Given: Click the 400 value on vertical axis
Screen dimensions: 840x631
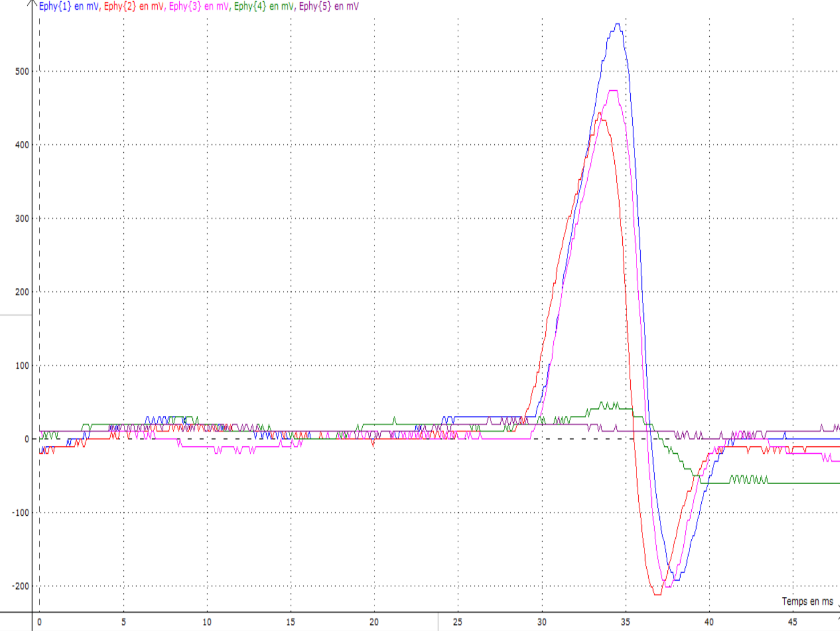Looking at the screenshot, I should point(22,145).
